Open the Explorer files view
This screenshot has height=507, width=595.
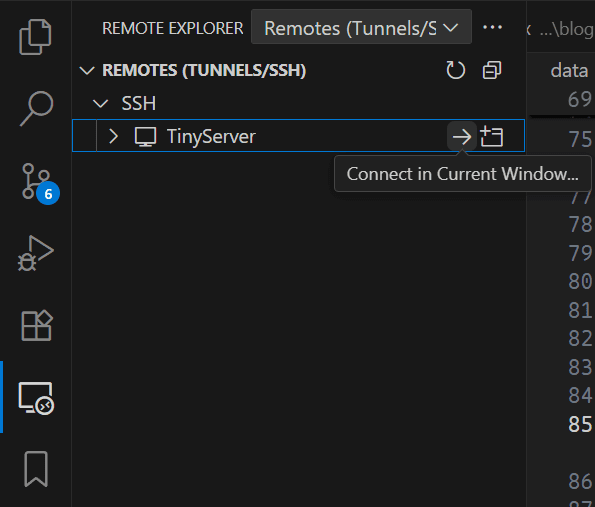pos(35,37)
